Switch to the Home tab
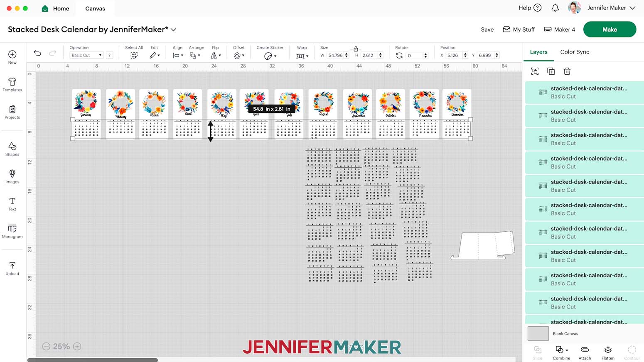 click(x=56, y=8)
